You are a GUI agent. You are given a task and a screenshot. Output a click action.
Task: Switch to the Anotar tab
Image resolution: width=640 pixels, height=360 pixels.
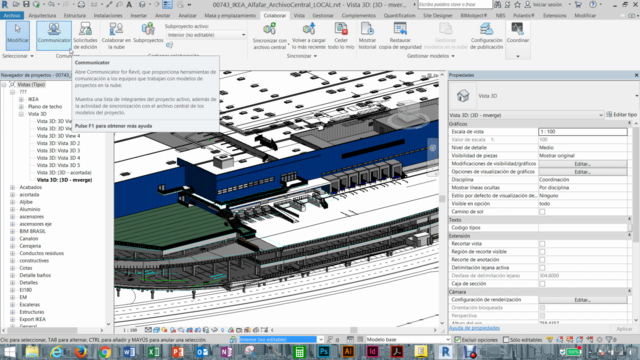pos(162,16)
